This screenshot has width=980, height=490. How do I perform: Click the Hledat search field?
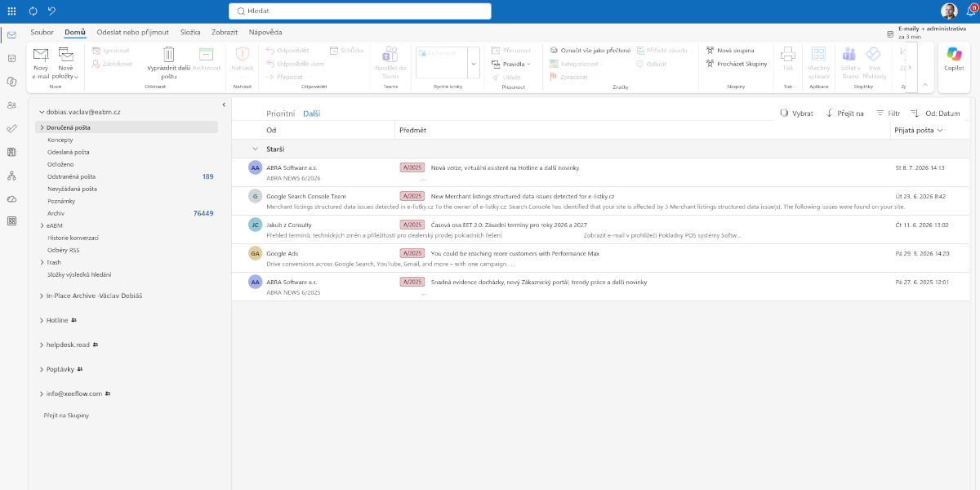360,11
